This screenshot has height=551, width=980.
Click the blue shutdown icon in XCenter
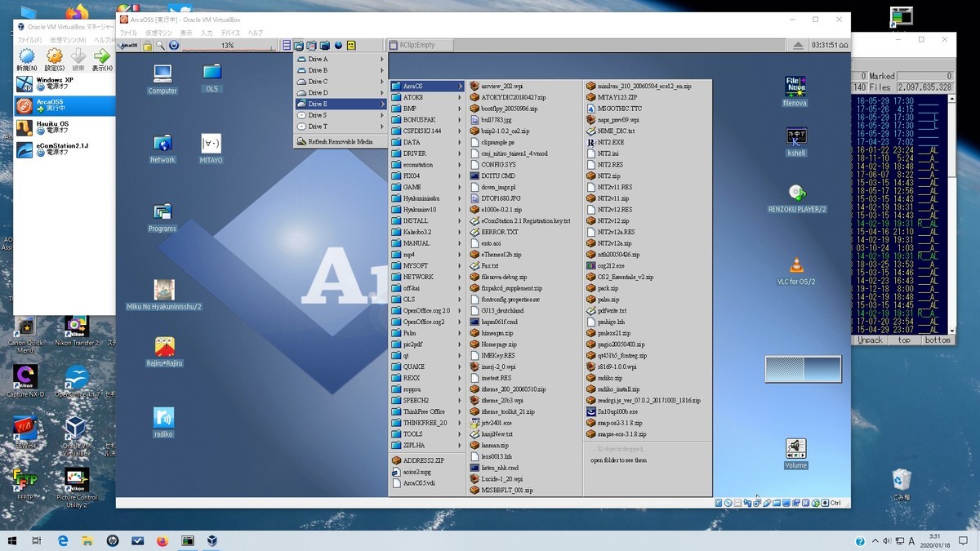(x=174, y=45)
